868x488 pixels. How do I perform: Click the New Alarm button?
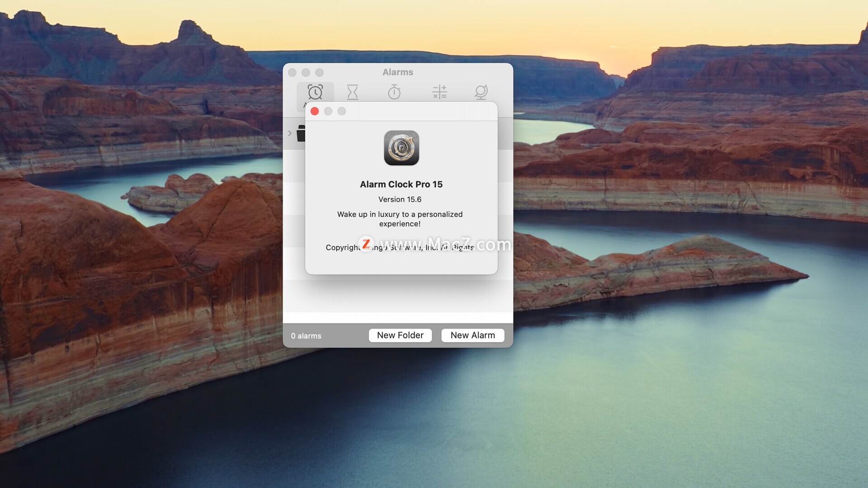pos(472,335)
